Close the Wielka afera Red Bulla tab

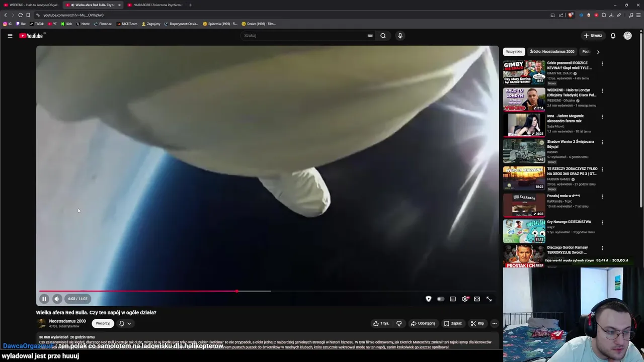click(119, 5)
